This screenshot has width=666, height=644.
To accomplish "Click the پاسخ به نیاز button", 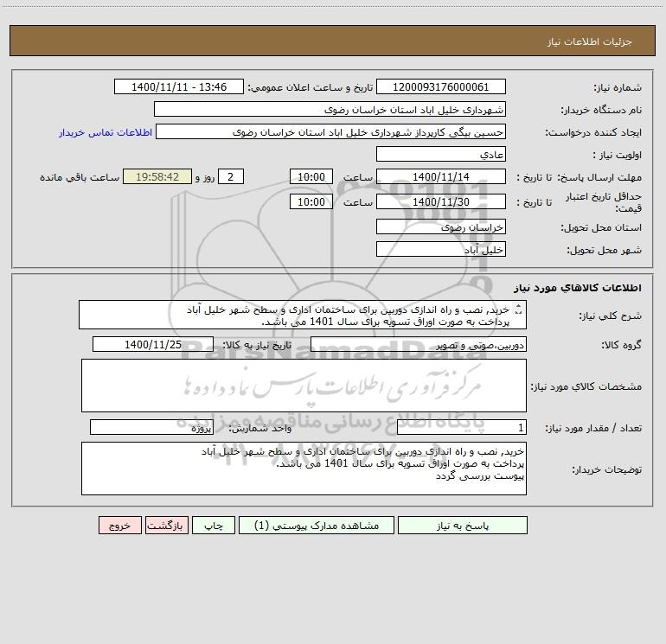I will click(463, 526).
